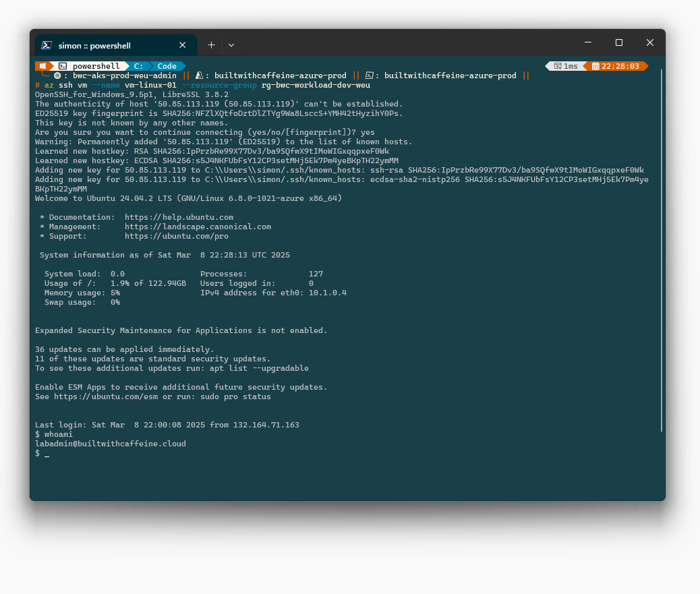
Task: Click labadmin@builtwithcaffeine.cloud output
Action: pos(111,444)
